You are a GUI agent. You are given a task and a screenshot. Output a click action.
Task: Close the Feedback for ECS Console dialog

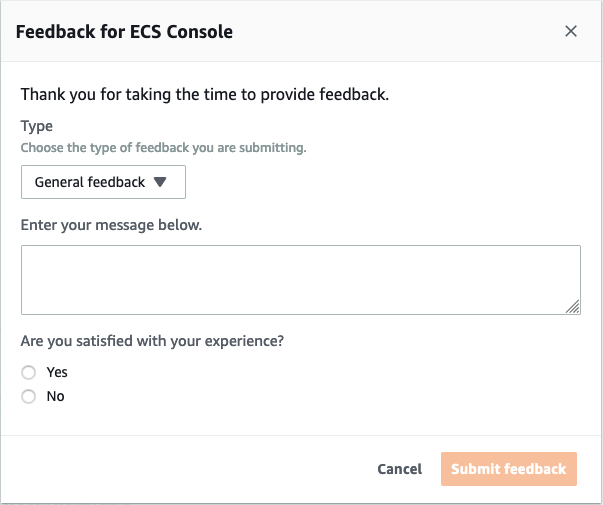(571, 31)
